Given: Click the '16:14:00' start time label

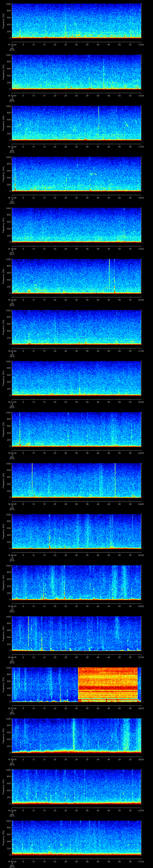Looking at the screenshot, I should tap(12, 44).
